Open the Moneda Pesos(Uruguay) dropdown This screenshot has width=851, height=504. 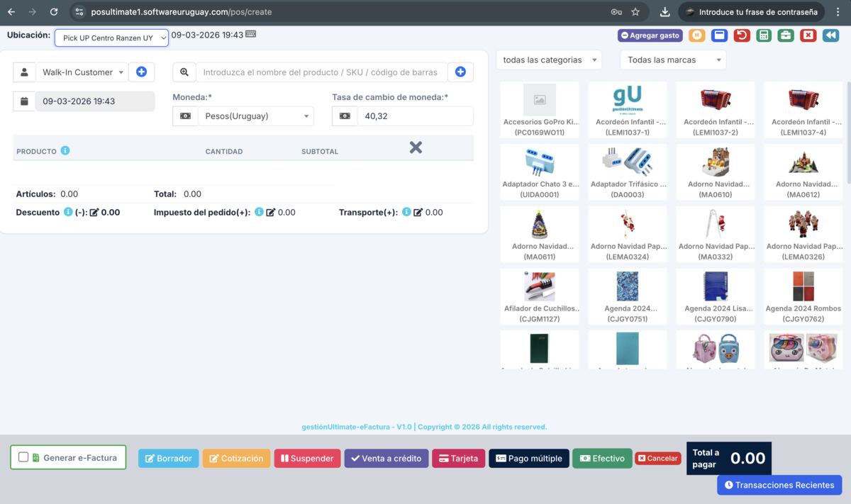pyautogui.click(x=255, y=116)
